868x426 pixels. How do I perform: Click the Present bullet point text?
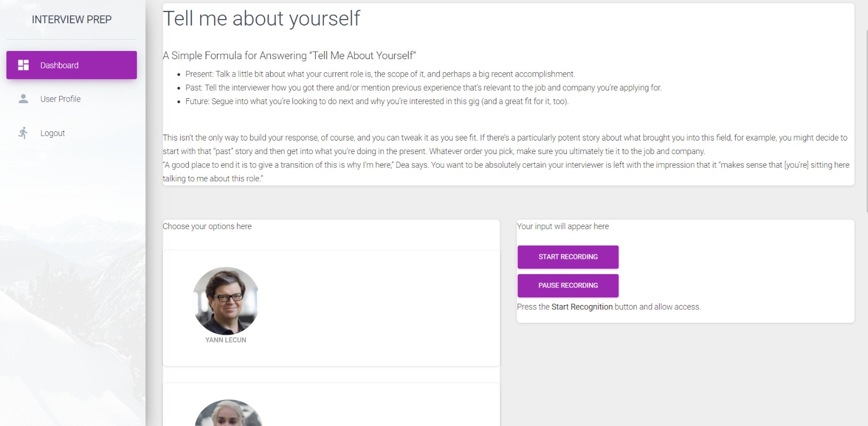[380, 74]
